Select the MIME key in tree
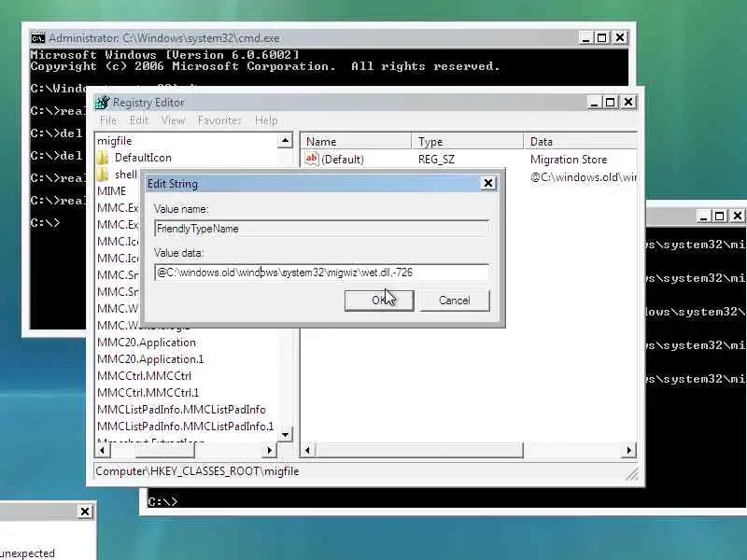This screenshot has width=747, height=560. [x=111, y=191]
